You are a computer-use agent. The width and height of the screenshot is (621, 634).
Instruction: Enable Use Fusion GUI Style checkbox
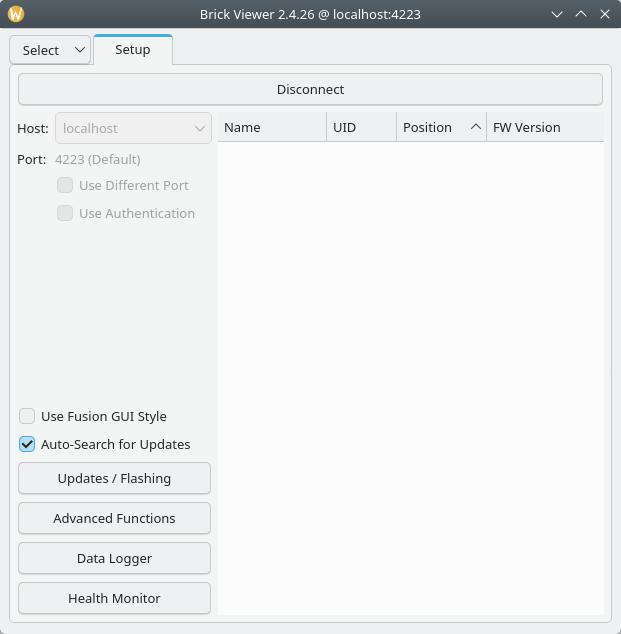click(x=27, y=416)
